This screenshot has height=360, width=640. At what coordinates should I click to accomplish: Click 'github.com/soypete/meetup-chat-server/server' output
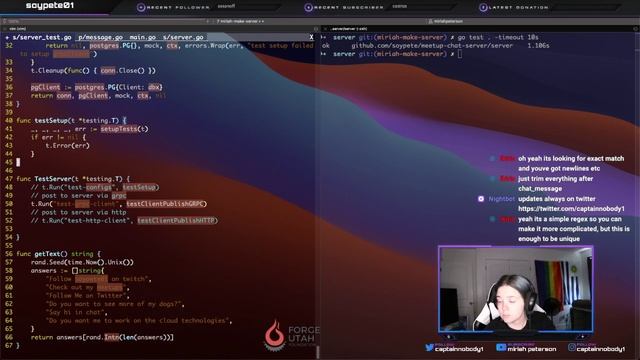[432, 46]
